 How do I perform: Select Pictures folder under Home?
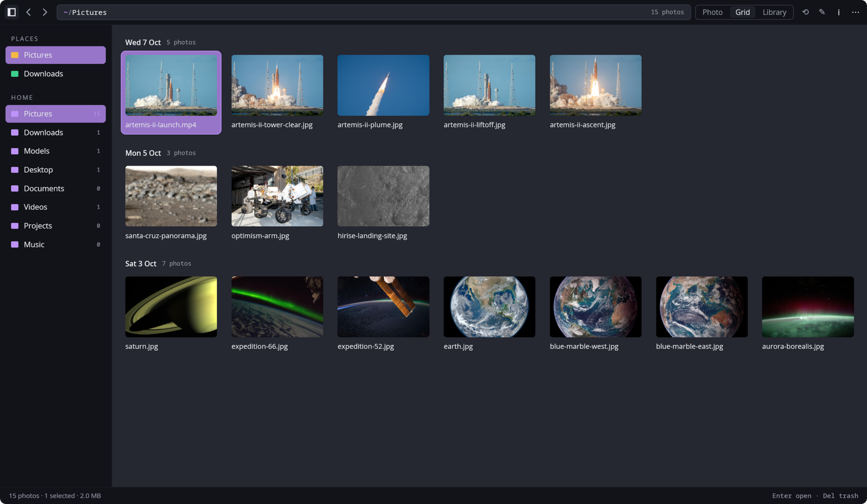(x=55, y=114)
